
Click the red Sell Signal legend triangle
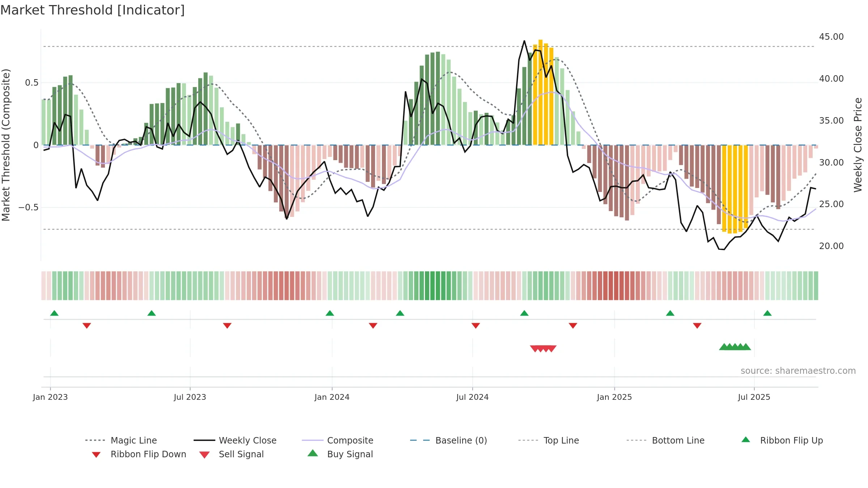(x=204, y=455)
